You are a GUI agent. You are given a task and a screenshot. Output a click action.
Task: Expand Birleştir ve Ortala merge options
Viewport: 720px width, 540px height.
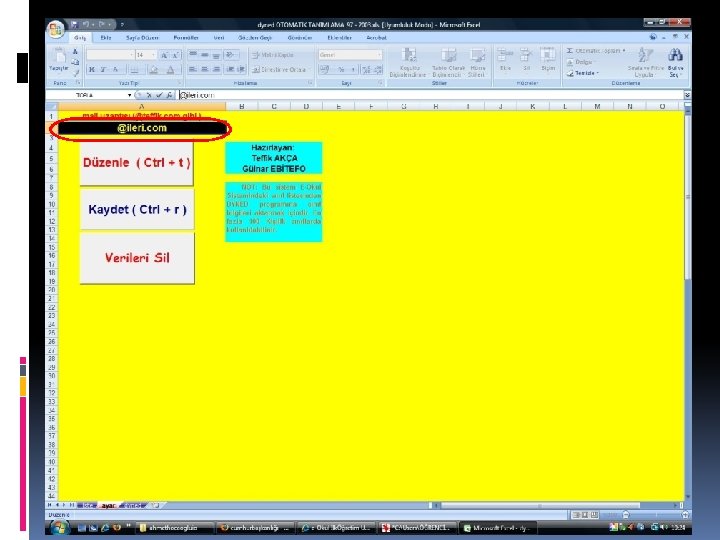[x=310, y=70]
